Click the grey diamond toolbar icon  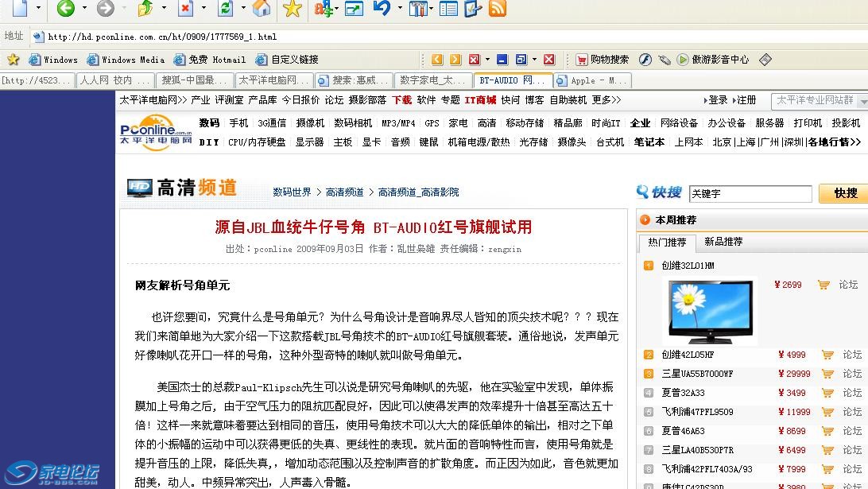tap(765, 60)
